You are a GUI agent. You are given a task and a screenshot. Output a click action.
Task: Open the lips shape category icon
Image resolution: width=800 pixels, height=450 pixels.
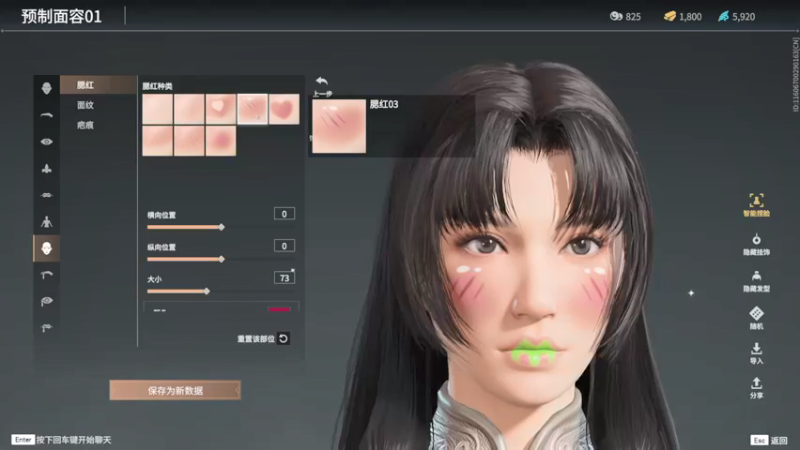(46, 195)
